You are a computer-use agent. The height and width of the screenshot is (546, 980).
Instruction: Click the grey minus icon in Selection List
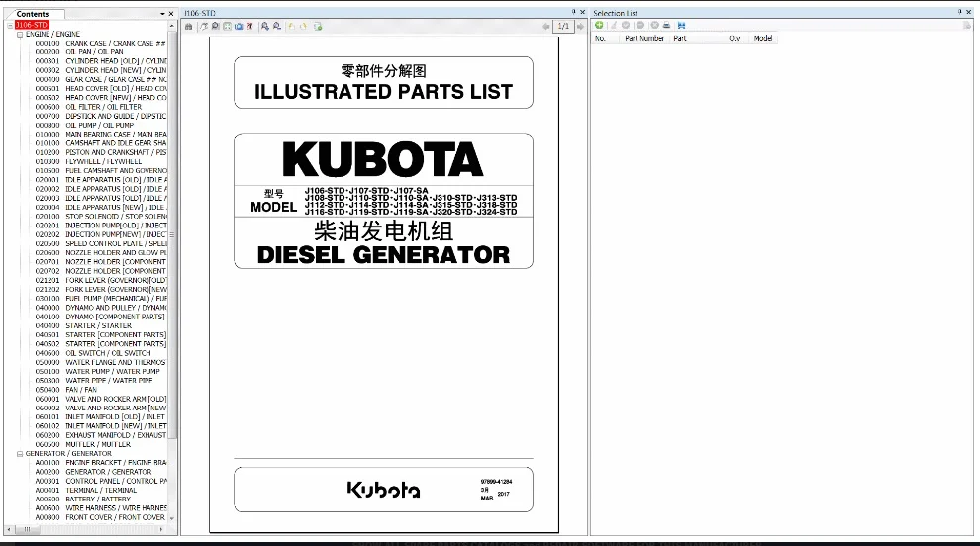(x=640, y=25)
